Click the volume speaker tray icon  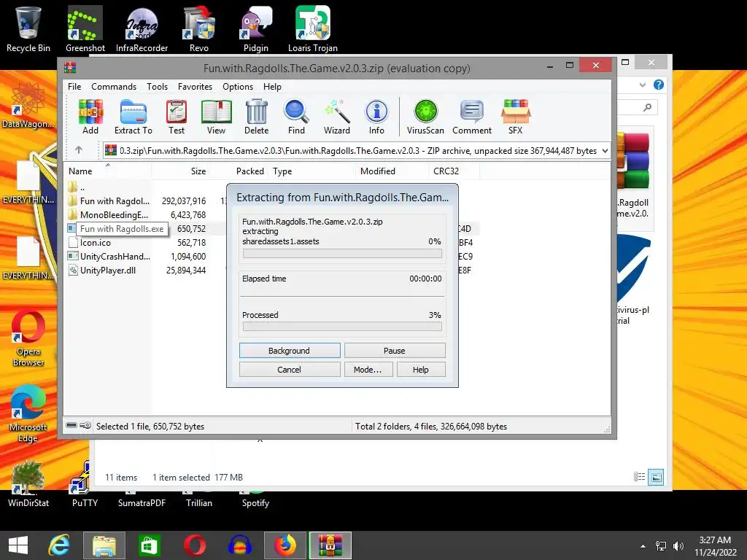(x=678, y=546)
